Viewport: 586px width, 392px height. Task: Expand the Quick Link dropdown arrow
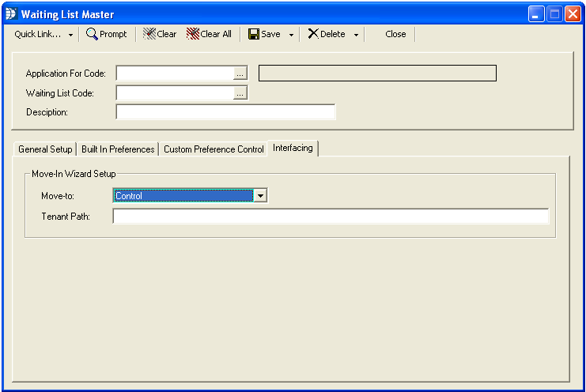point(70,35)
